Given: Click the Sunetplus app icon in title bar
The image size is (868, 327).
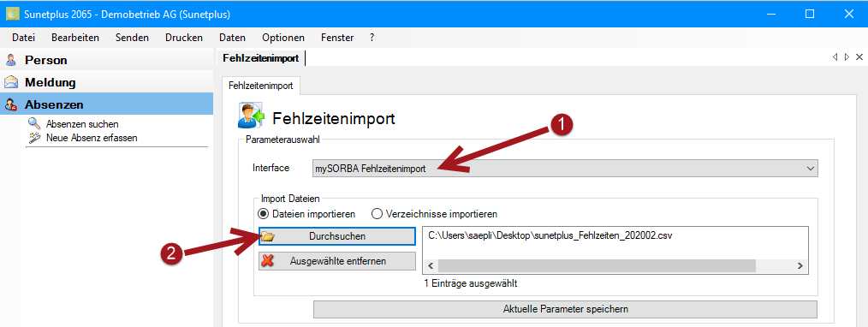Looking at the screenshot, I should pos(12,14).
